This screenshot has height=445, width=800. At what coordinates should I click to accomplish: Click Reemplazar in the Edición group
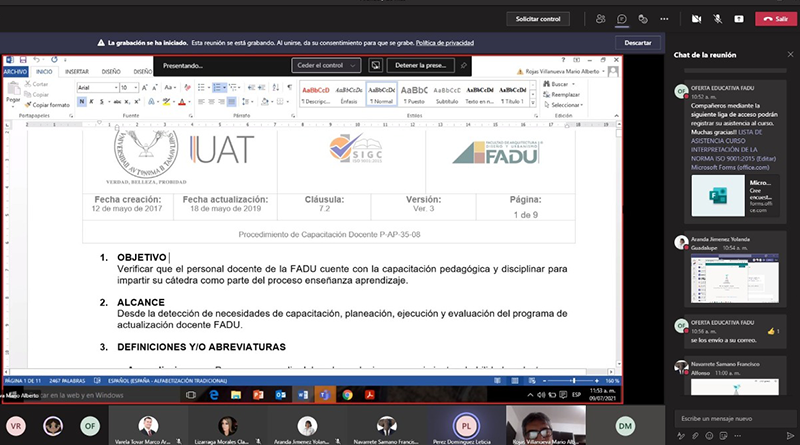pos(561,94)
